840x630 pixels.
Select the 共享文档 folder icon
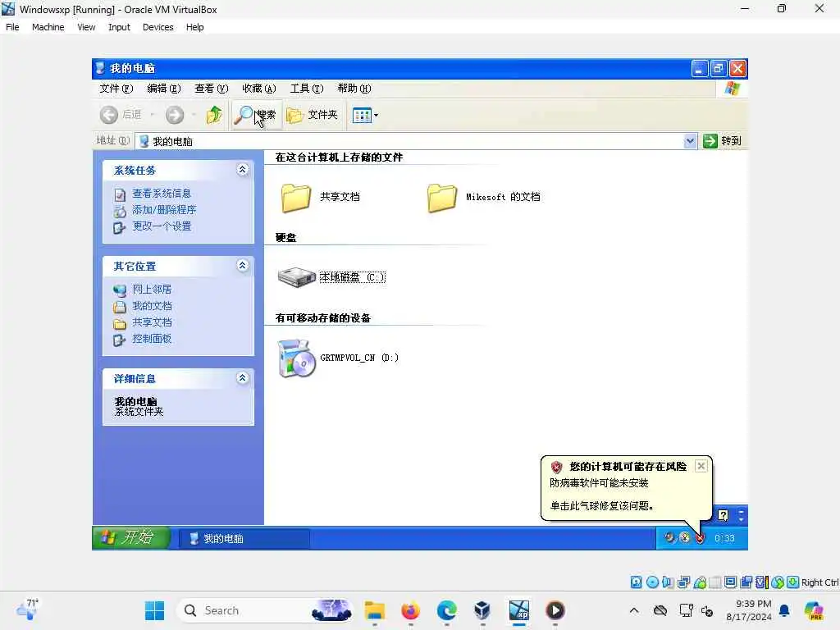[295, 198]
